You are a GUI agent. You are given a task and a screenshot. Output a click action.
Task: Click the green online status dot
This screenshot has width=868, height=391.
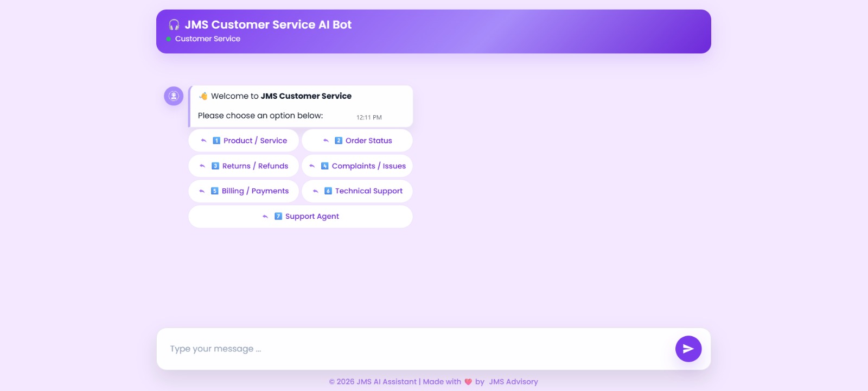click(169, 39)
